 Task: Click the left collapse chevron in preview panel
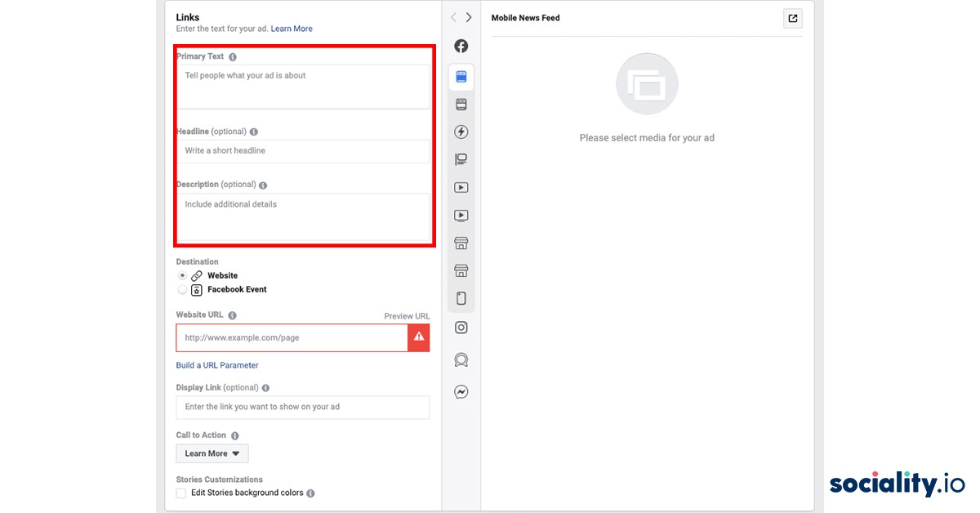[453, 16]
